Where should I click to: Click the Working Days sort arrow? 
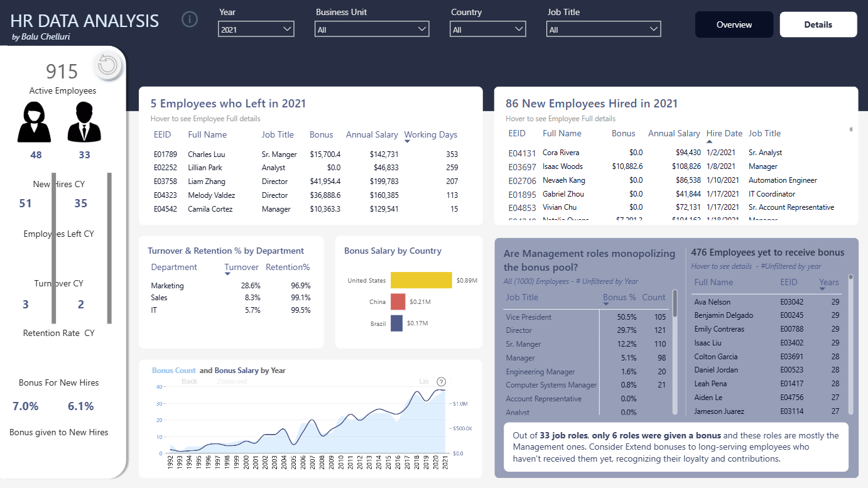pos(407,141)
